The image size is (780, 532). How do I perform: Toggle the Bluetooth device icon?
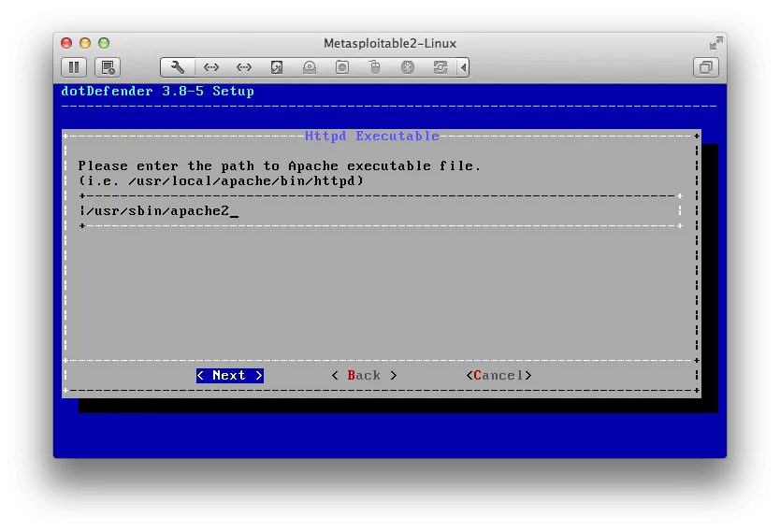coord(408,67)
